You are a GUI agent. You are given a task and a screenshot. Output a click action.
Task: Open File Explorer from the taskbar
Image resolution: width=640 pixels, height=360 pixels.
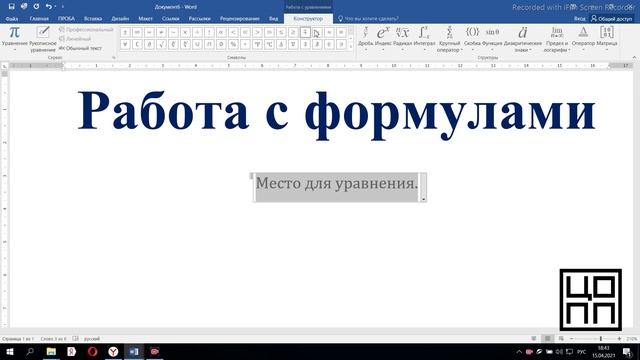51,351
